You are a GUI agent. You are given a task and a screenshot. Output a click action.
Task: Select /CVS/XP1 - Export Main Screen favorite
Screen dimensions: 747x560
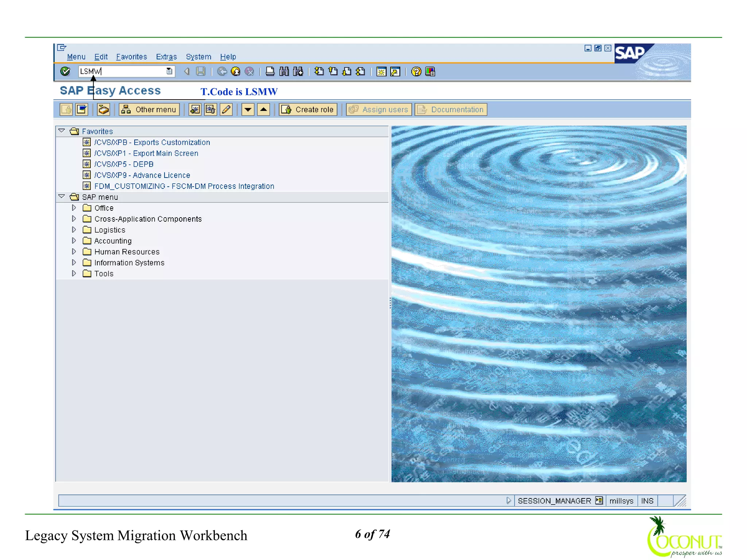tap(146, 153)
